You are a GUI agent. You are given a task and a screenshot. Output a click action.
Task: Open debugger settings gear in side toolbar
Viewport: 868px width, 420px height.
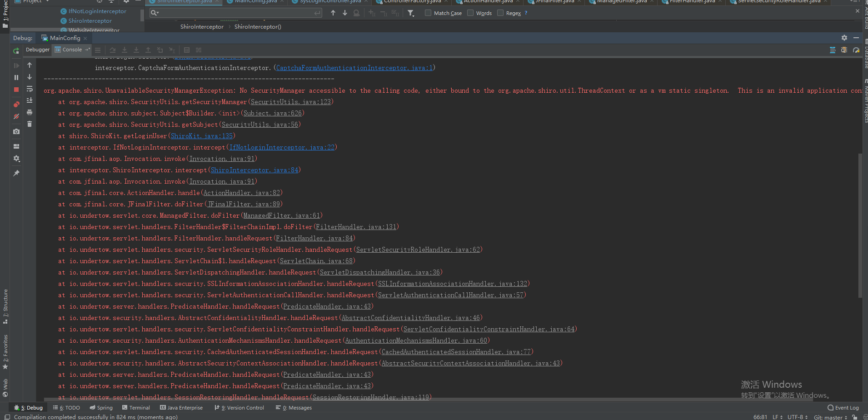point(16,159)
